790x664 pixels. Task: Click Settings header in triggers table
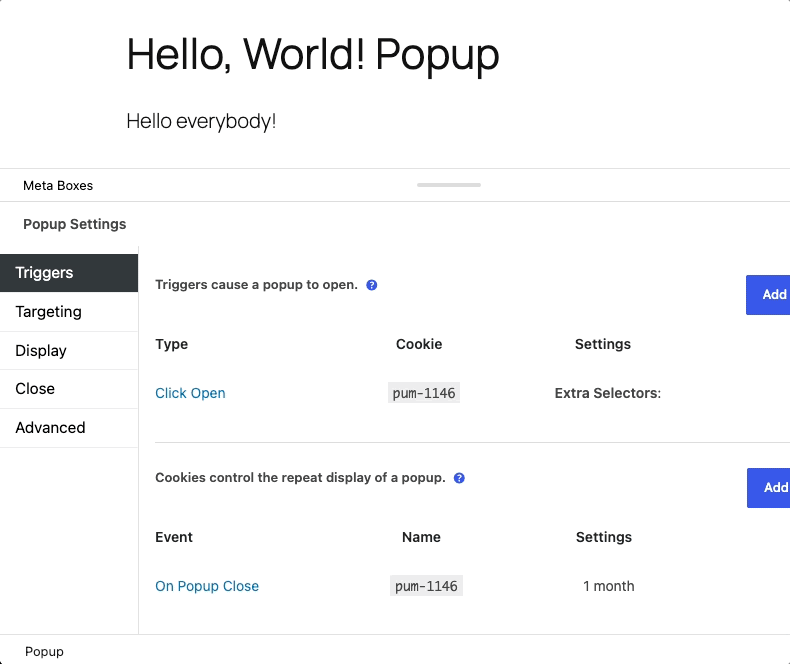[603, 344]
